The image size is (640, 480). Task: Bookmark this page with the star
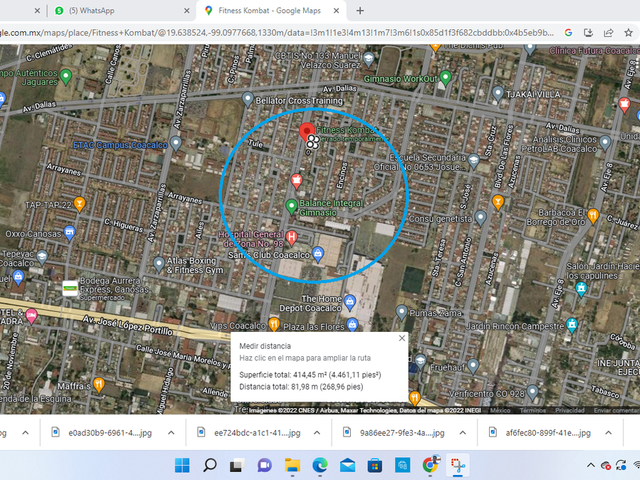[628, 33]
